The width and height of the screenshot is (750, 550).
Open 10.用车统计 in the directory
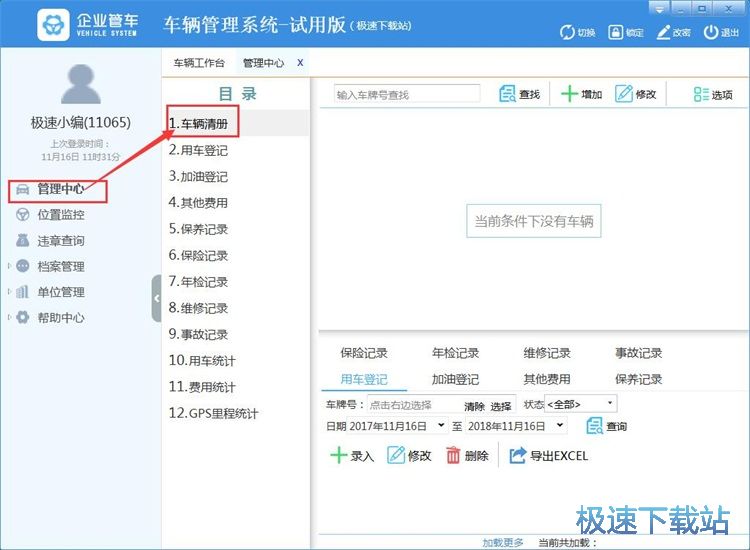202,360
